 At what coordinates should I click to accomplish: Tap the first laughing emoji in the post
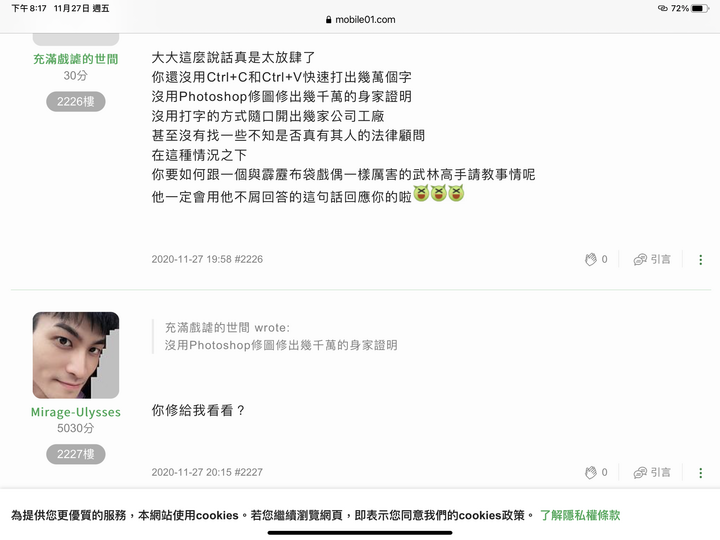pos(421,193)
